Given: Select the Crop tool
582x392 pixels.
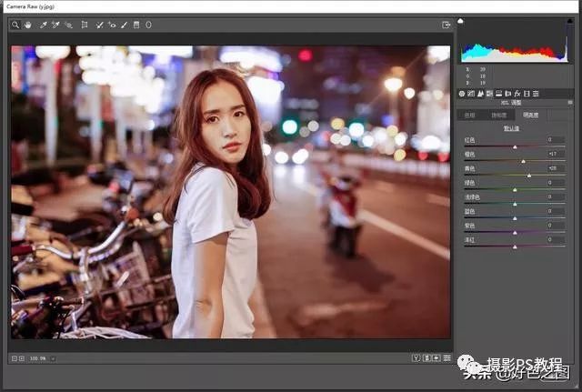Looking at the screenshot, I should click(x=85, y=25).
